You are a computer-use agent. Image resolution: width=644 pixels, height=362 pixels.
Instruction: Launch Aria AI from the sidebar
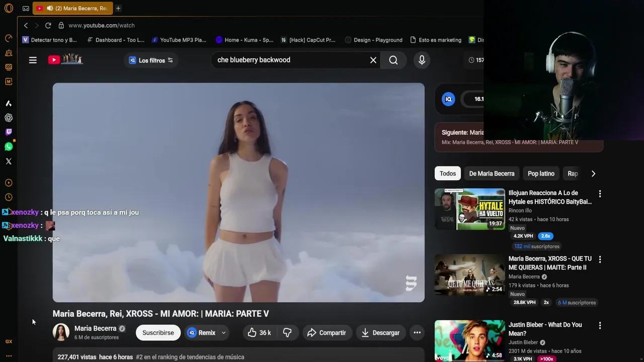(x=9, y=103)
